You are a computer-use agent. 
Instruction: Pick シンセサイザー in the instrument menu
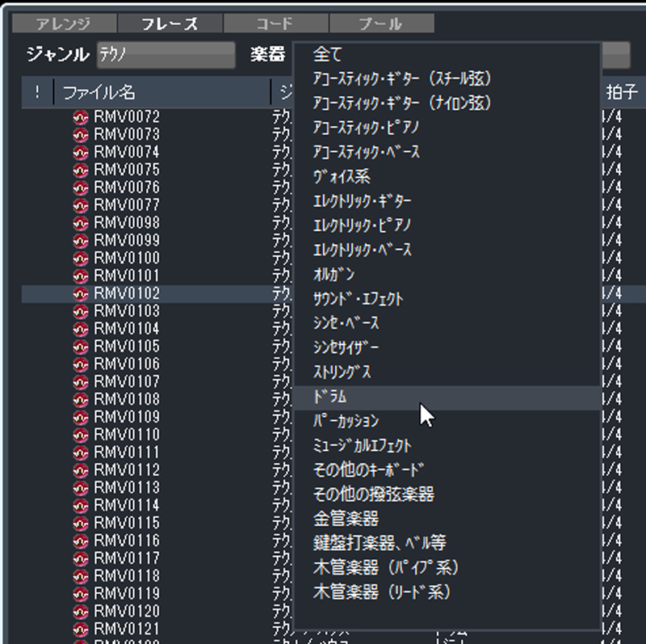click(447, 348)
